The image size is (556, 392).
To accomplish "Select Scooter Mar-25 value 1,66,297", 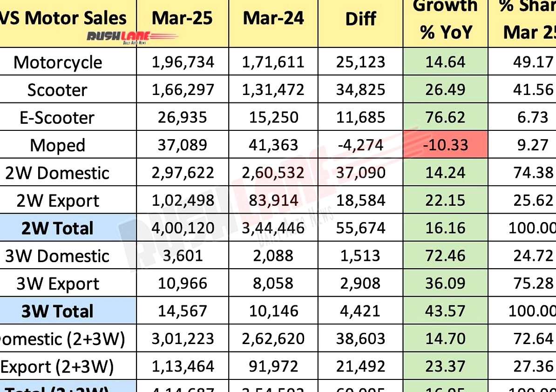I will click(x=183, y=89).
